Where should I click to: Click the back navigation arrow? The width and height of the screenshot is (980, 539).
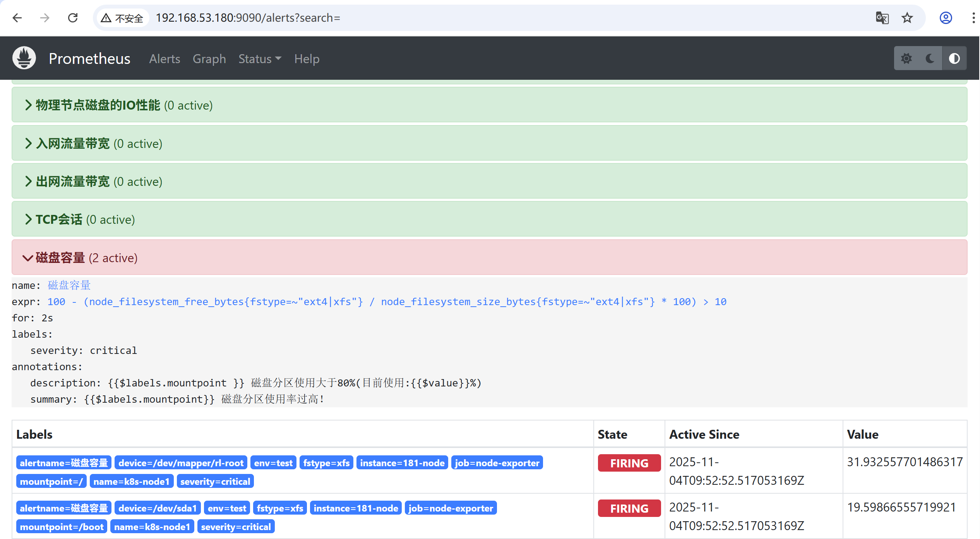pos(17,18)
